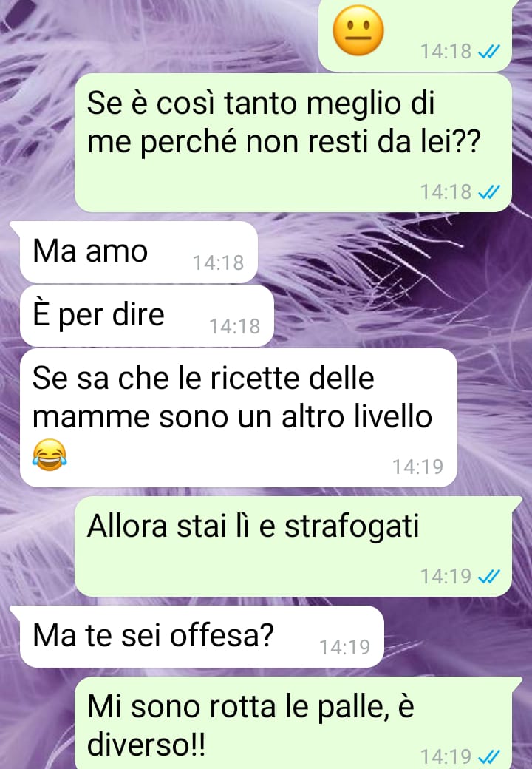Screen dimensions: 532x769
Task: Tap the 14:18 timestamp next to the emoji
Action: click(x=446, y=51)
